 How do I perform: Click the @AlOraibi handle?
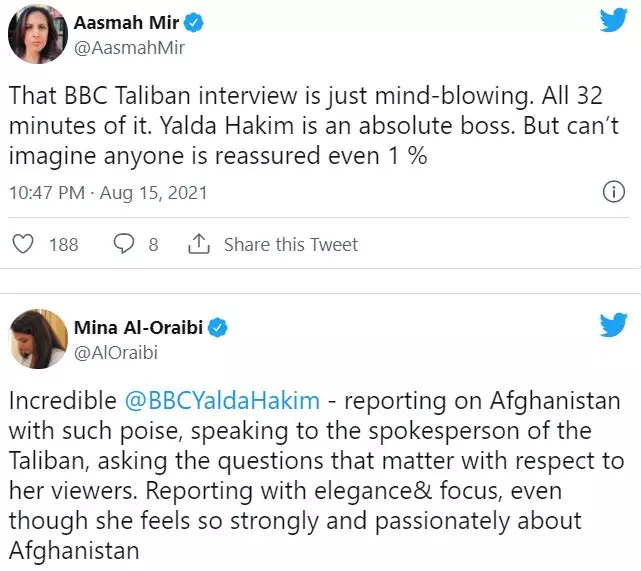[116, 351]
